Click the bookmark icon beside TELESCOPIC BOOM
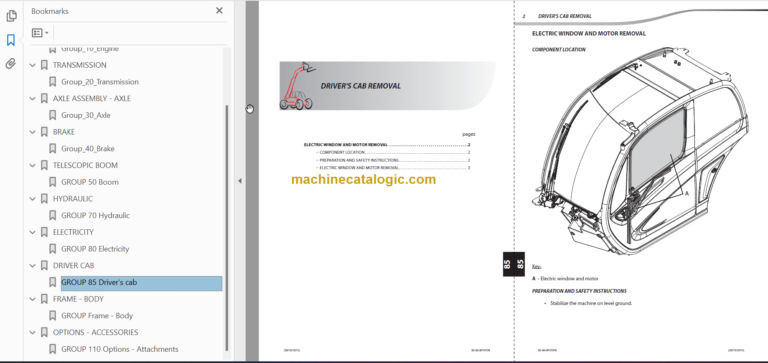Screen dimensions: 768x363 pyautogui.click(x=44, y=165)
